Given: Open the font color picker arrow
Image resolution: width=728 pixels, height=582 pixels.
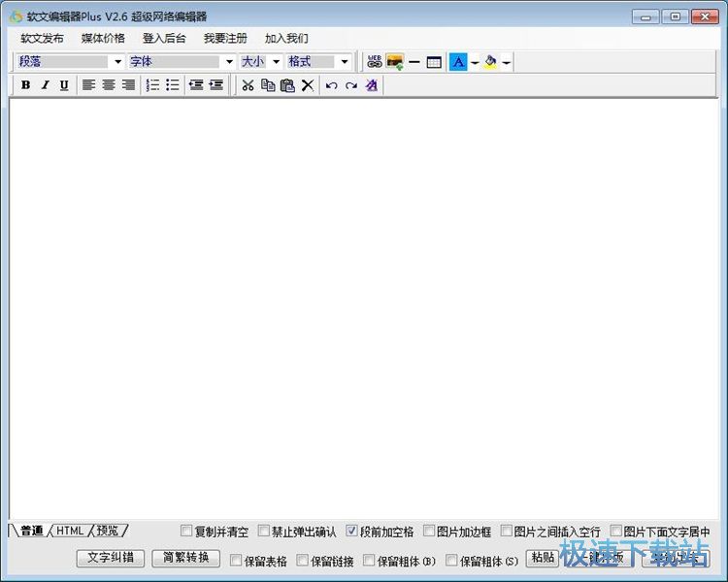Looking at the screenshot, I should click(475, 62).
